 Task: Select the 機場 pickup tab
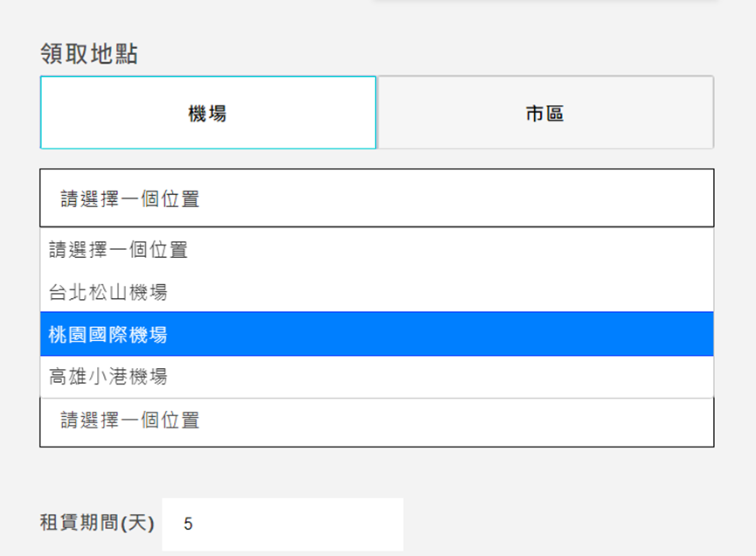(x=208, y=113)
